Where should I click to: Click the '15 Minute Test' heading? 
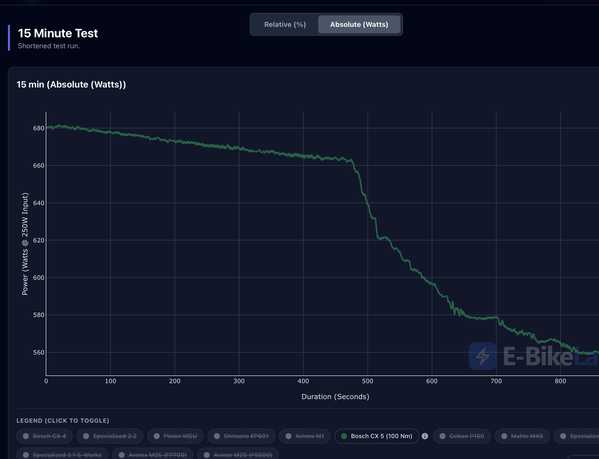click(58, 33)
